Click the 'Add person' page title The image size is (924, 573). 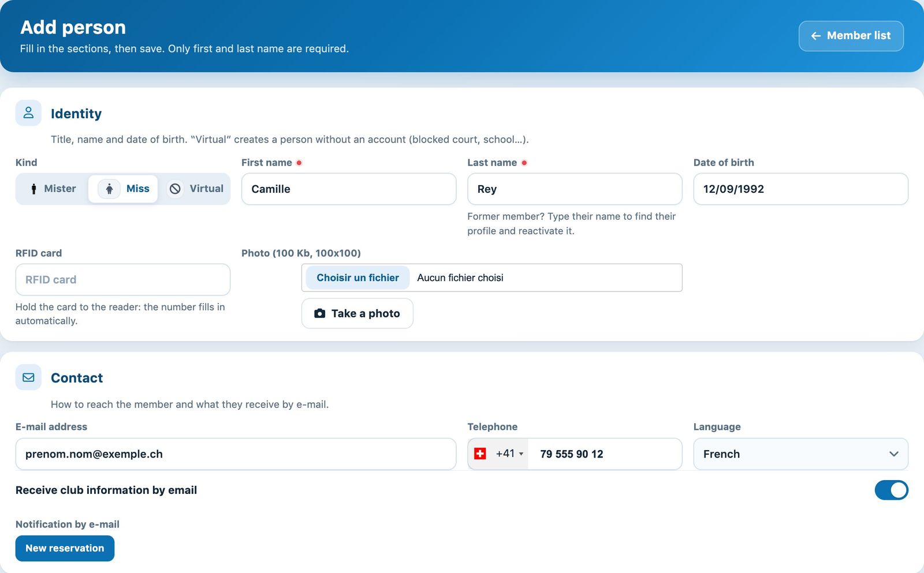(73, 27)
